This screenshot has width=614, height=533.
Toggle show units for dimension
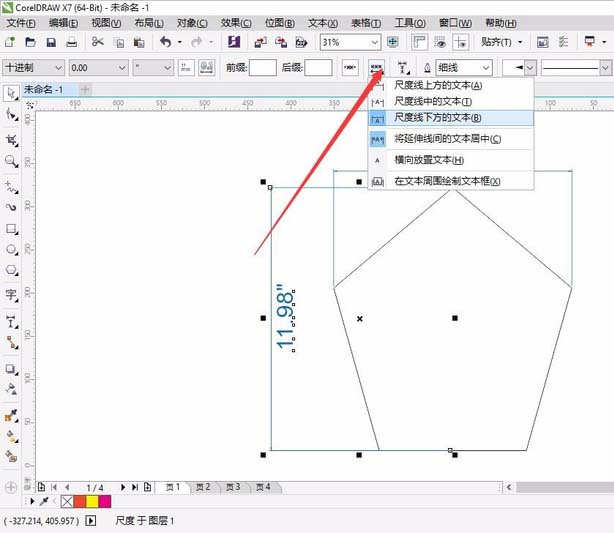186,68
